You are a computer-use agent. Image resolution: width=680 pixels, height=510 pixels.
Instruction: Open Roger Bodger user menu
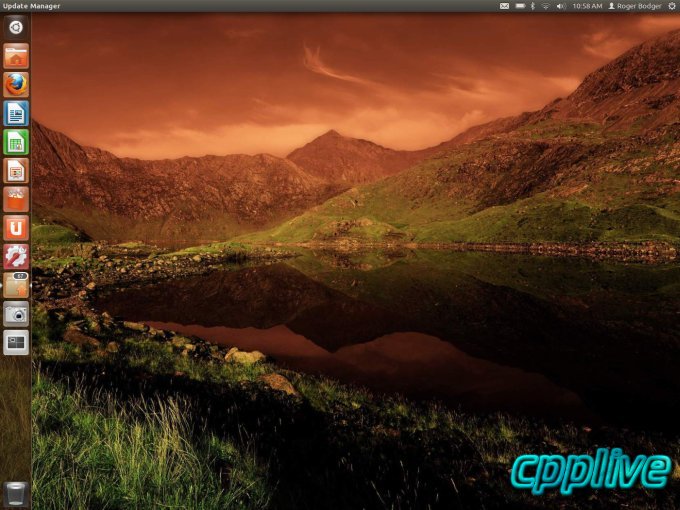[635, 6]
